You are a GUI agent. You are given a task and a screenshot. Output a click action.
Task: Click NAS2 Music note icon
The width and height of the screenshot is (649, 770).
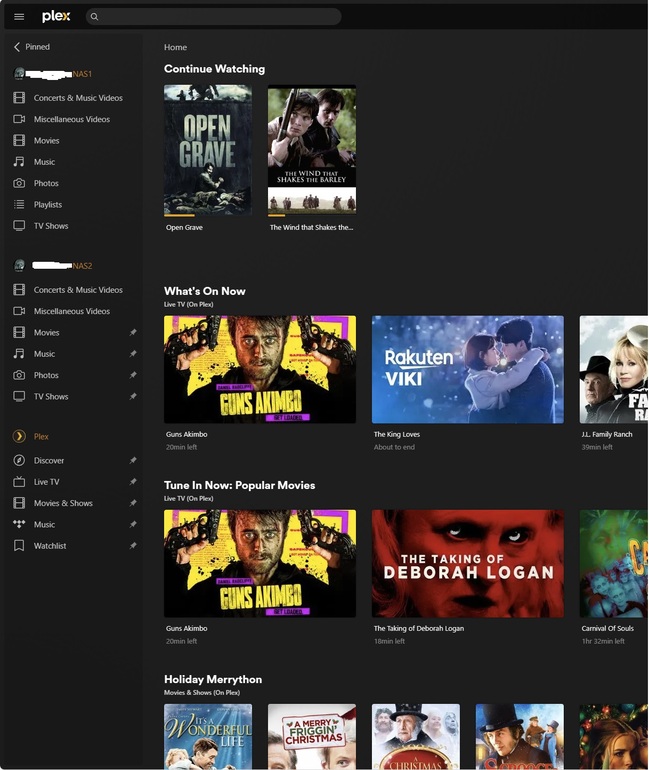coord(19,354)
